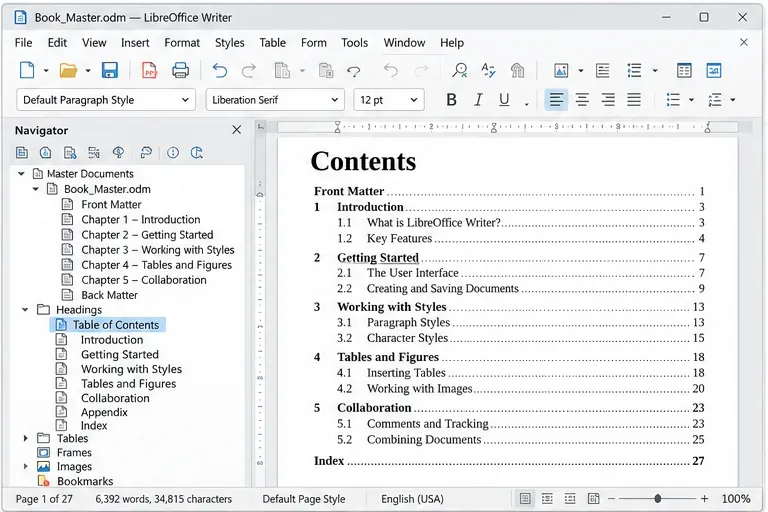Open the Window menu

pyautogui.click(x=404, y=43)
